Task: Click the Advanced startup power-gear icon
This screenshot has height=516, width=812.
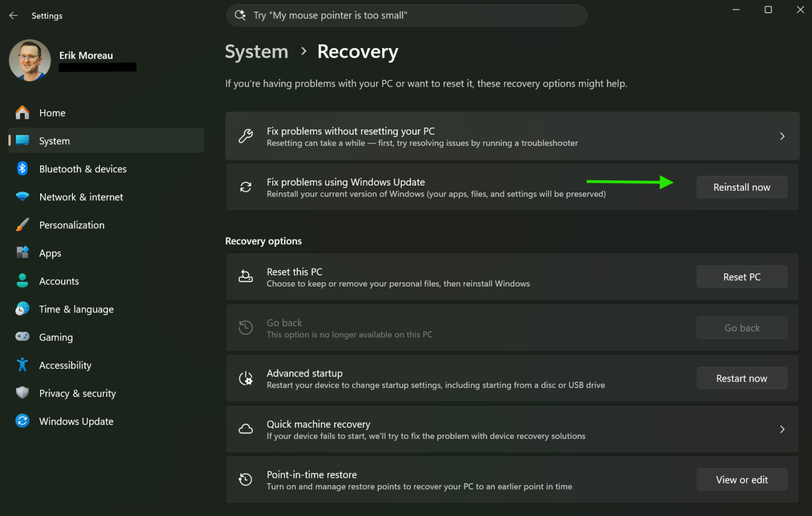Action: click(x=246, y=379)
